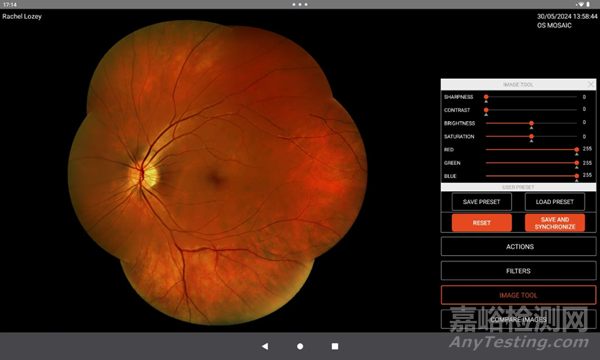Click the OS MOSAIC label
Viewport: 600px width, 360px height.
click(554, 26)
